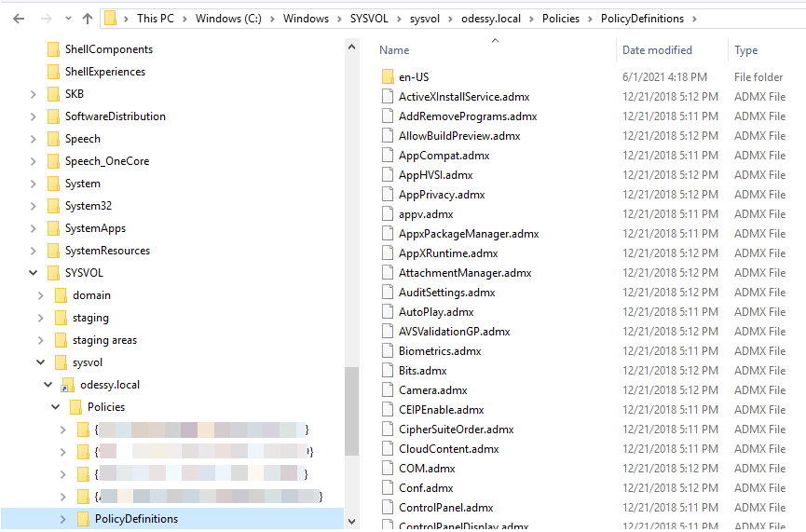
Task: Sort files by Date modified column header
Action: point(657,50)
